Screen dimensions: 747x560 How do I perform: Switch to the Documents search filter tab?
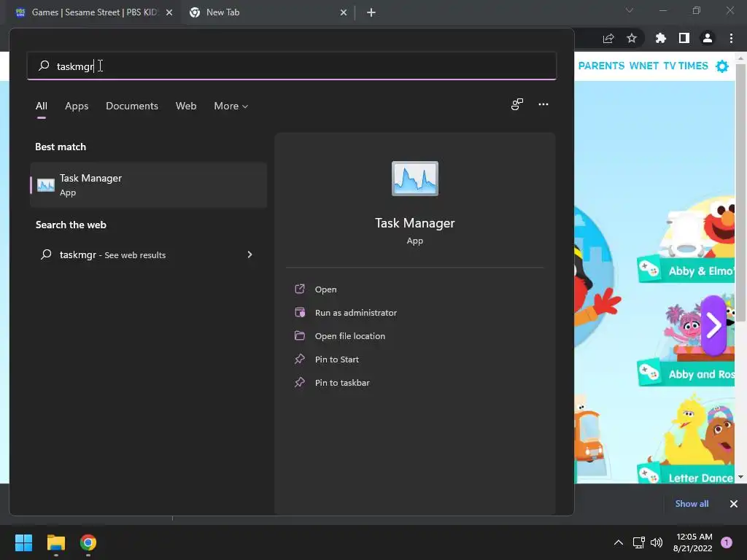tap(132, 106)
